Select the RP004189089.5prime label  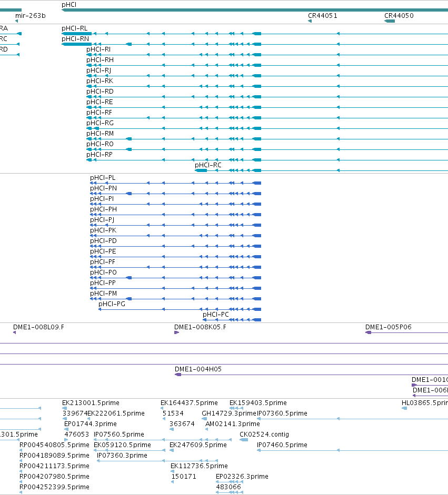[x=54, y=455]
